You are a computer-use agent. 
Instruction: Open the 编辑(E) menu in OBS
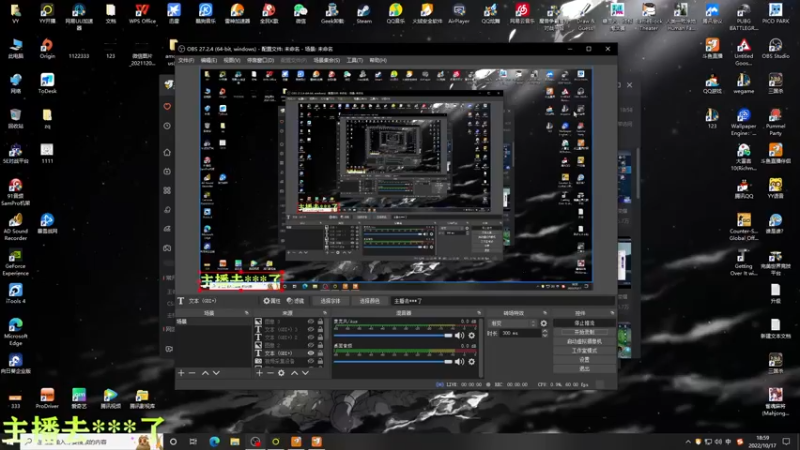click(209, 60)
